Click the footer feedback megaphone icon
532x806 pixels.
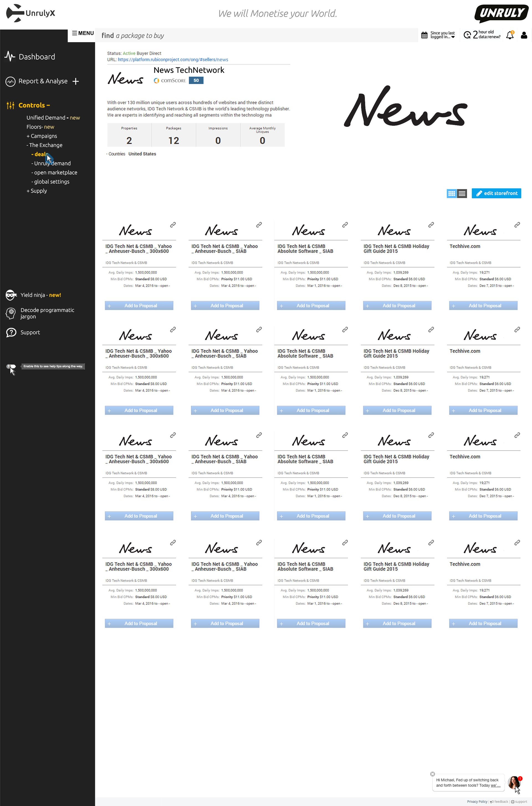coord(492,802)
